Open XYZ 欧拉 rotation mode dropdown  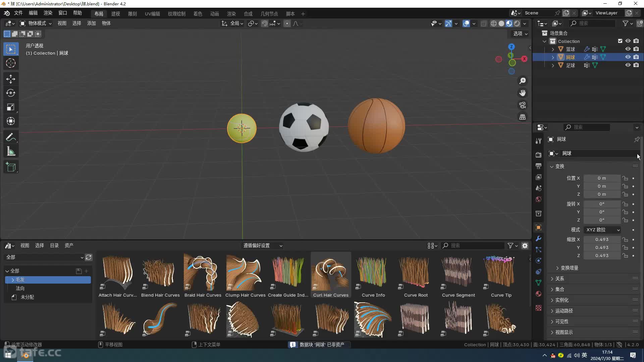602,230
